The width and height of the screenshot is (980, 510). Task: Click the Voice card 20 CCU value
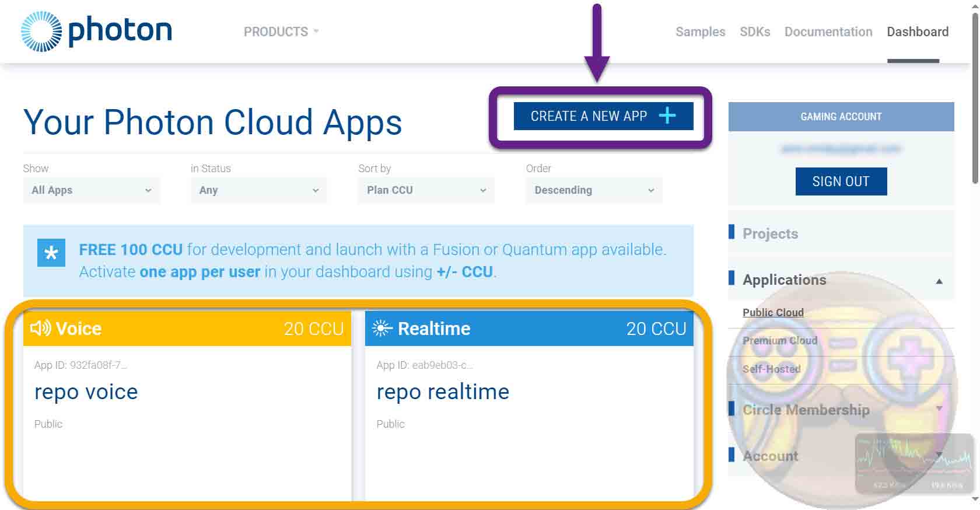tap(314, 329)
